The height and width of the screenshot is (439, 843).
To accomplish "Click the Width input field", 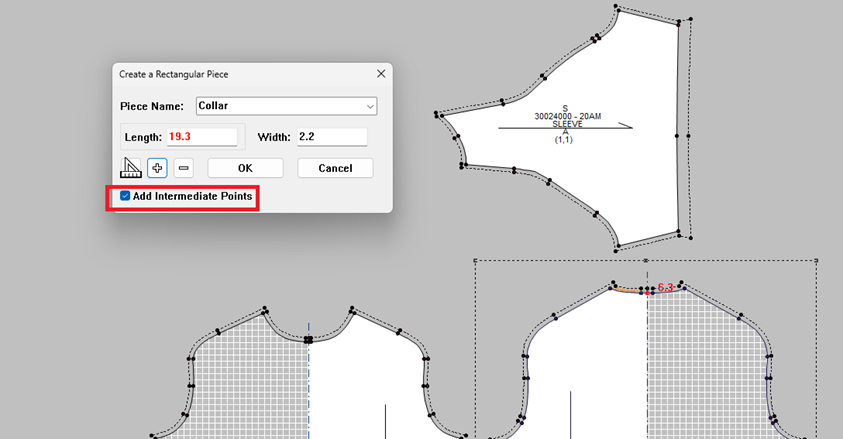I will click(x=331, y=137).
